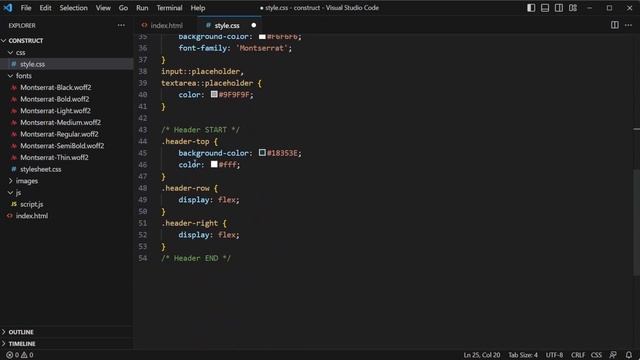Click the .header-right selector text
The width and height of the screenshot is (640, 360).
(190, 223)
